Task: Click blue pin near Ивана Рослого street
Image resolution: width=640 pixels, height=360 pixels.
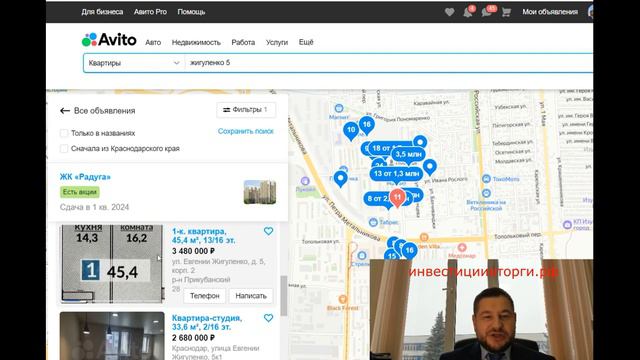Action: (429, 167)
